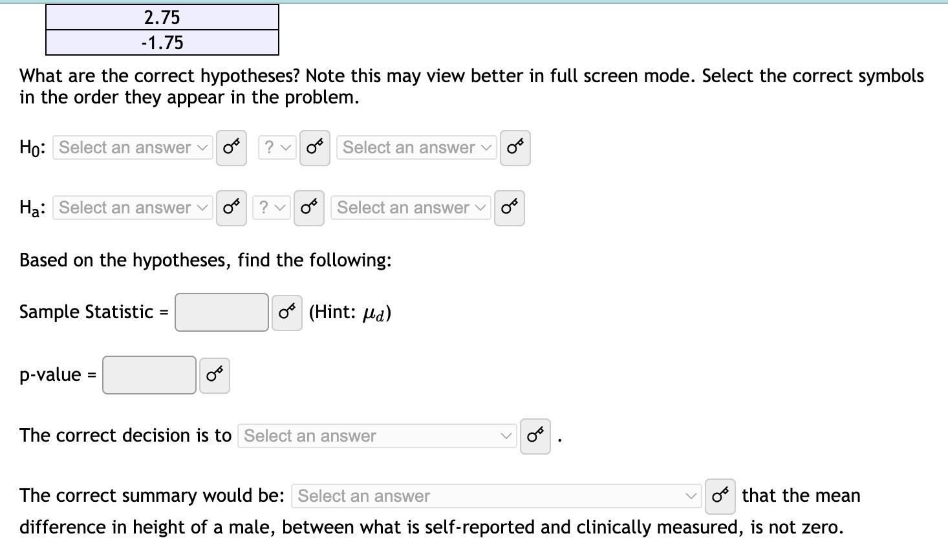Open the 'correct summary' dropdown
Viewport: 948px width, 560px height.
pyautogui.click(x=495, y=496)
